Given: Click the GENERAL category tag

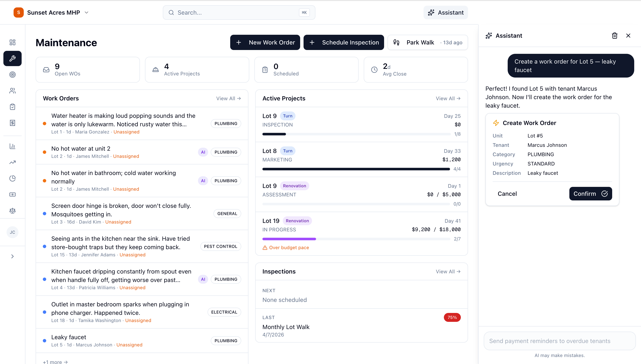Looking at the screenshot, I should [x=227, y=214].
